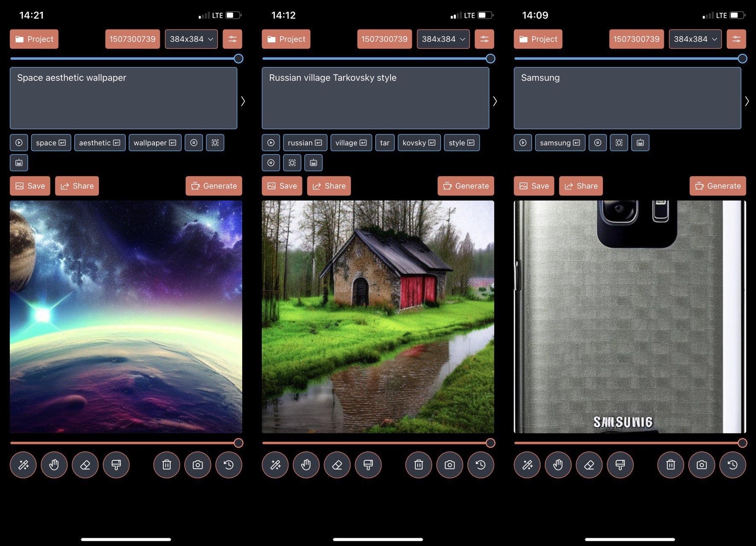The width and height of the screenshot is (756, 546).
Task: Select eraser tool in Russian village screen
Action: click(337, 465)
